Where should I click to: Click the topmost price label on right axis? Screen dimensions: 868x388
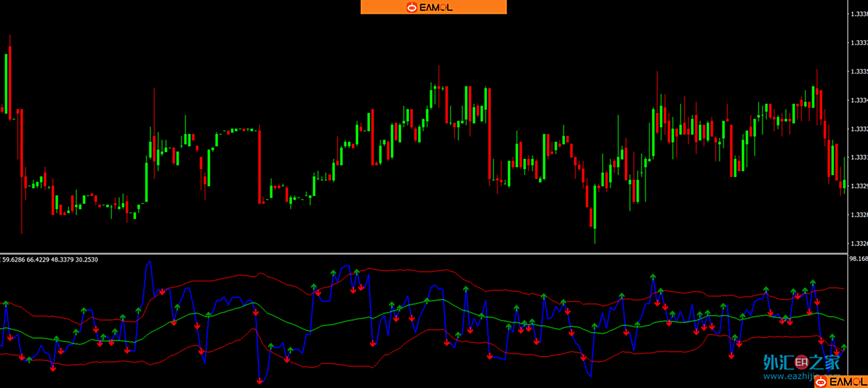[x=859, y=14]
